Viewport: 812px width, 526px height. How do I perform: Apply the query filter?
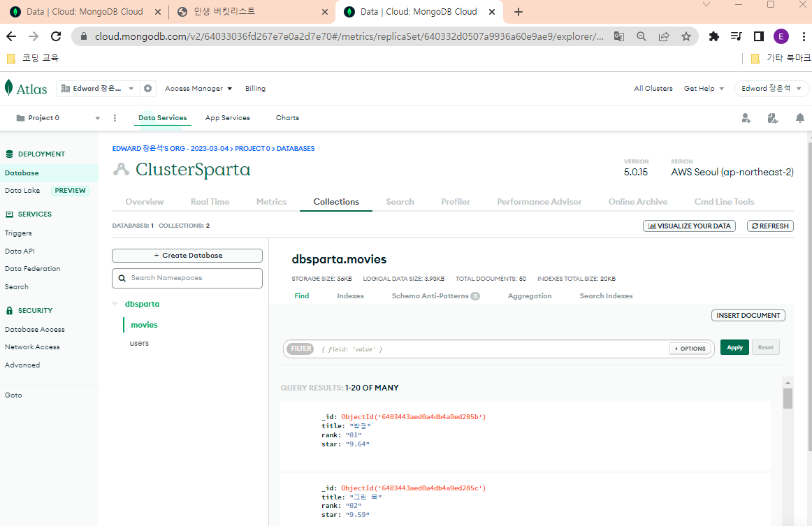(734, 347)
